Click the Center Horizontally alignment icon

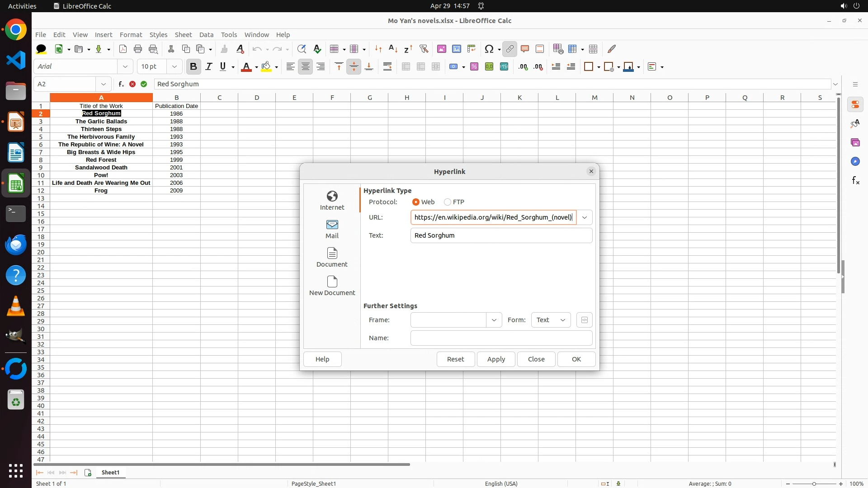(x=305, y=67)
